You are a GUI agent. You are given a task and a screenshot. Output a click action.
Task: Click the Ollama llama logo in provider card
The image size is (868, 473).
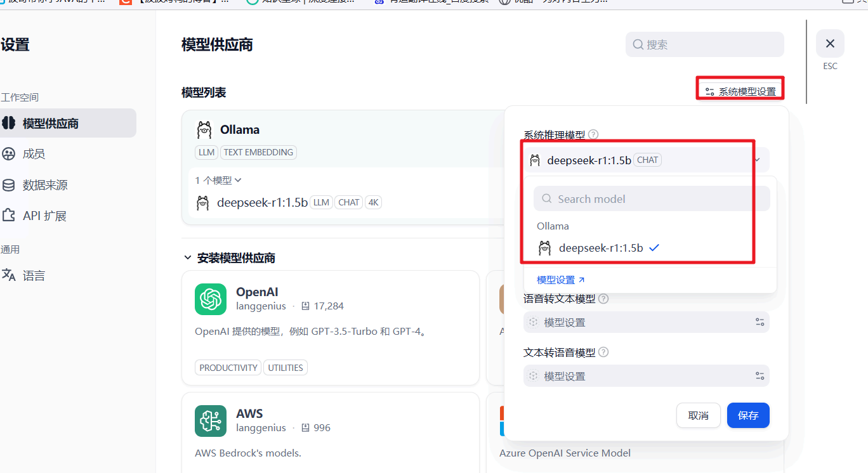point(204,129)
